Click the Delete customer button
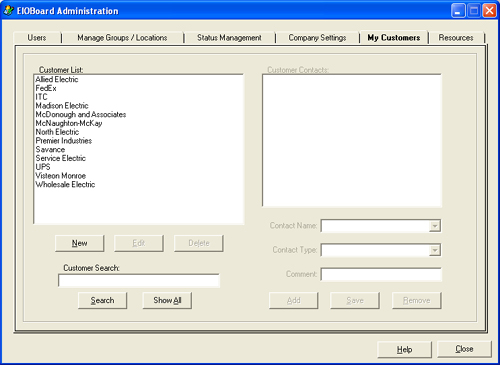 click(x=199, y=243)
